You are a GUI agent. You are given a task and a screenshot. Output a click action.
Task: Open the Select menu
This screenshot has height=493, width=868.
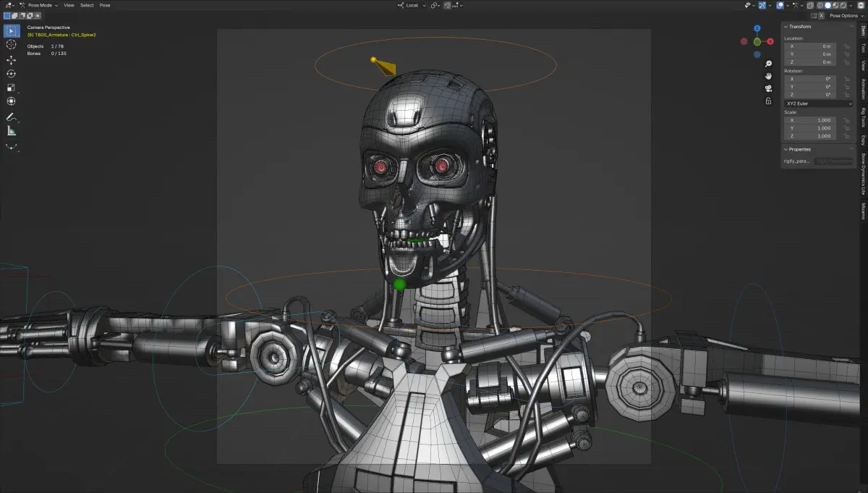[x=87, y=6]
